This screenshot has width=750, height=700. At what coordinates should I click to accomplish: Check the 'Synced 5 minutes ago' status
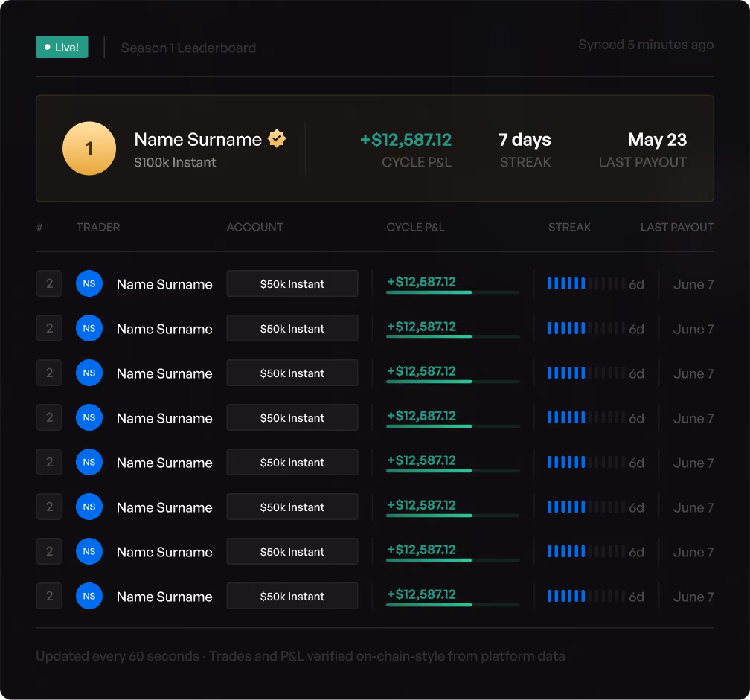pyautogui.click(x=646, y=45)
